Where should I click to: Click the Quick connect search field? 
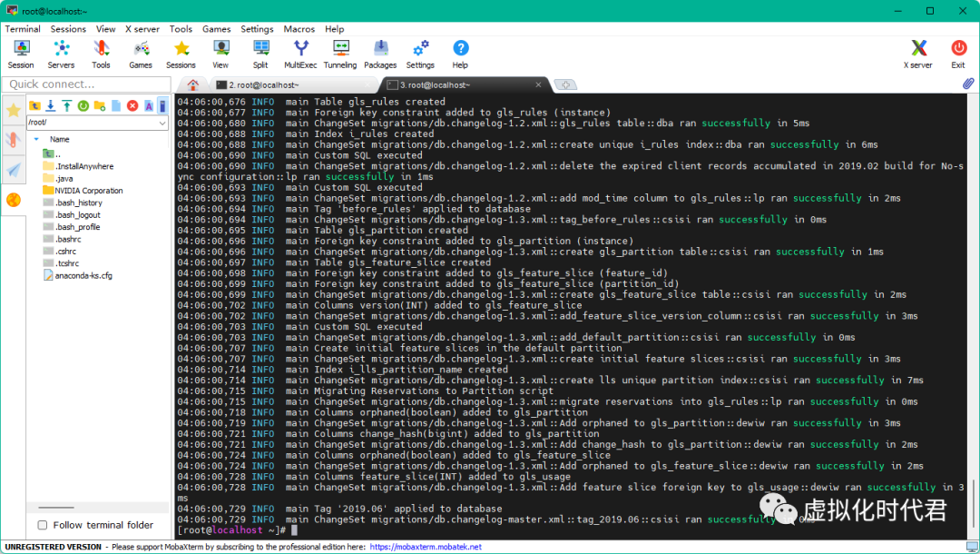(86, 84)
